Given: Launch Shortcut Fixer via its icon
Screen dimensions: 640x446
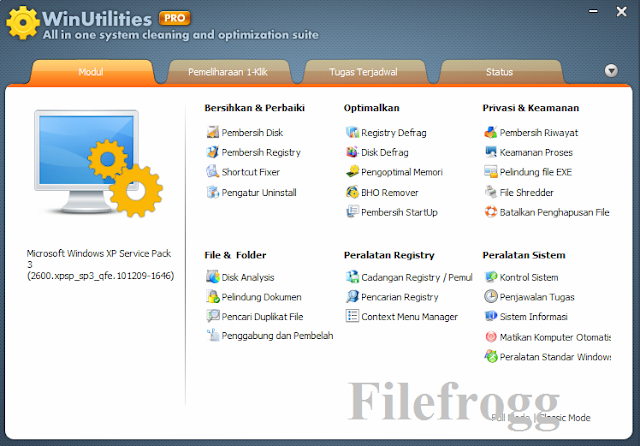Looking at the screenshot, I should click(x=213, y=171).
